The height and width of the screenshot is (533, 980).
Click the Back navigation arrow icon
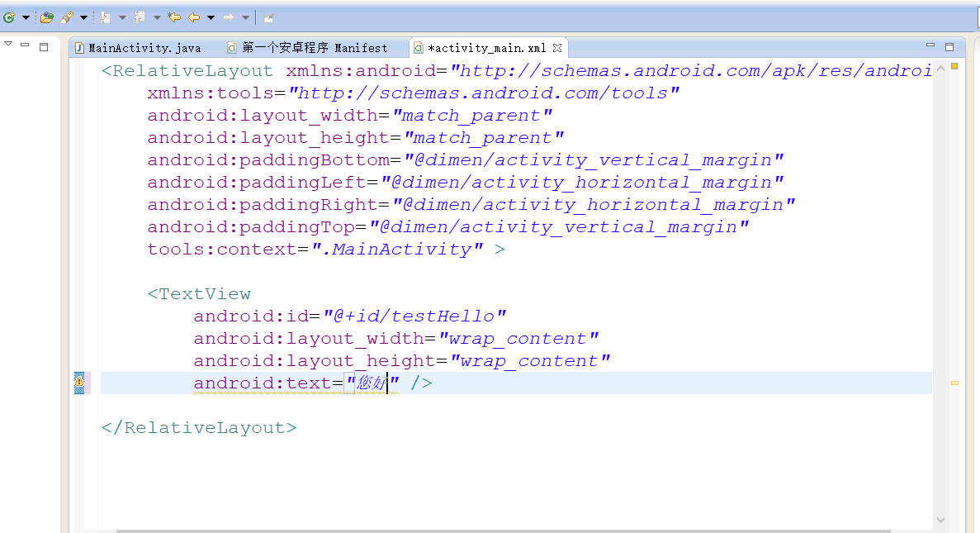click(194, 17)
